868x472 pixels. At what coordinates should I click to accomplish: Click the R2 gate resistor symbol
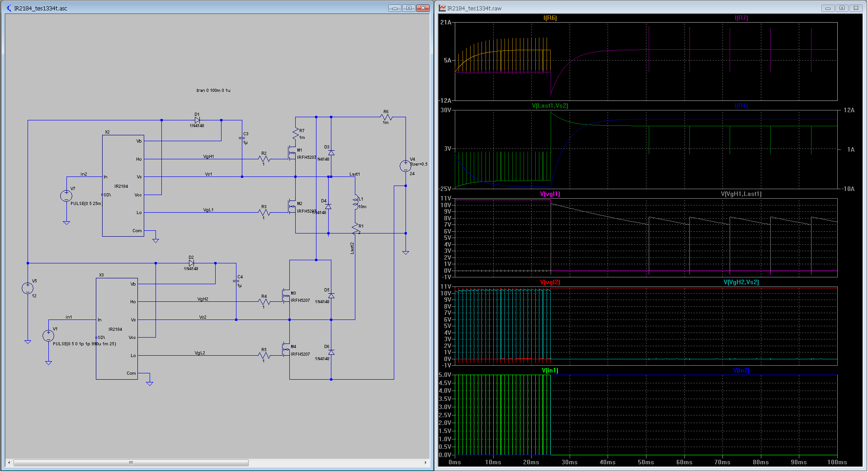(264, 159)
